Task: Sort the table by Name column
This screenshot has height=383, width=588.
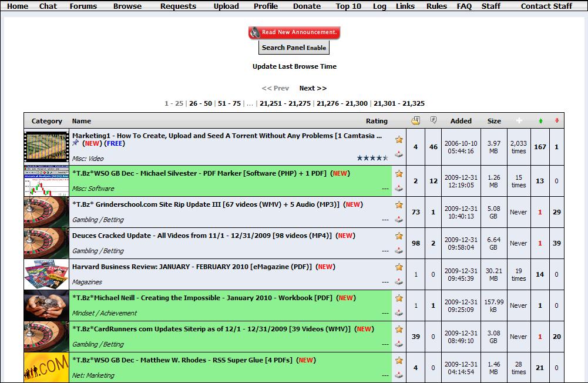Action: pyautogui.click(x=82, y=121)
